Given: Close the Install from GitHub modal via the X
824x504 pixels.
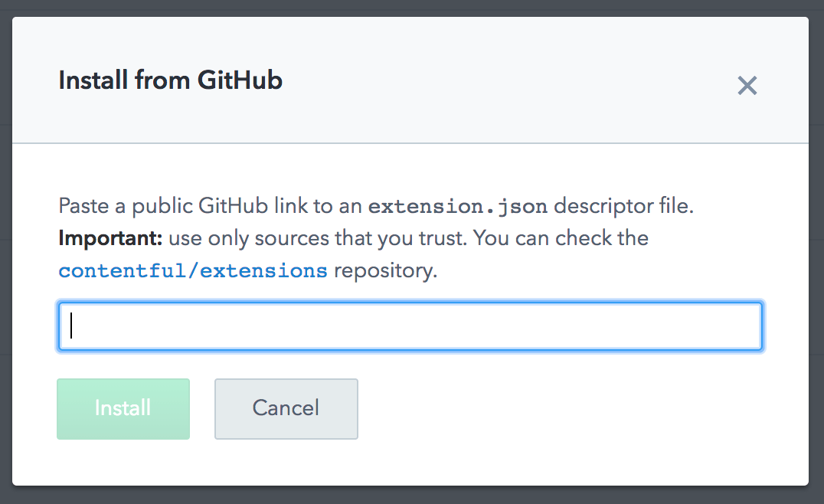Looking at the screenshot, I should tap(747, 86).
